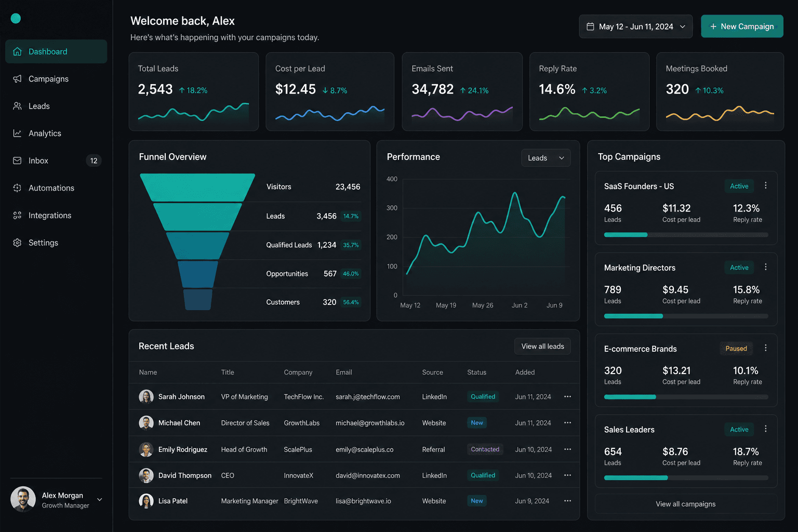Expand the Alex Morgan account chevron

(x=99, y=500)
